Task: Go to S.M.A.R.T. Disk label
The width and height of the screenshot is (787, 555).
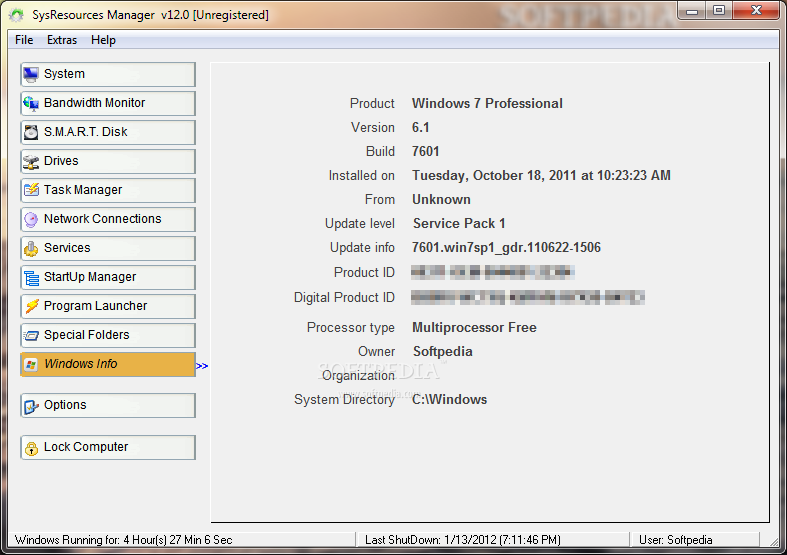Action: coord(86,132)
